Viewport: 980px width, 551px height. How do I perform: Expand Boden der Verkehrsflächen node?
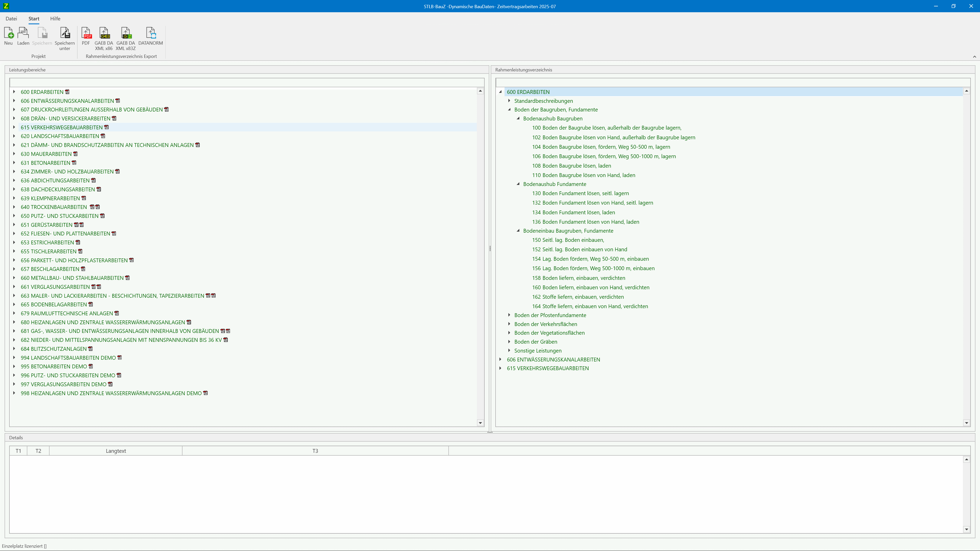(509, 324)
